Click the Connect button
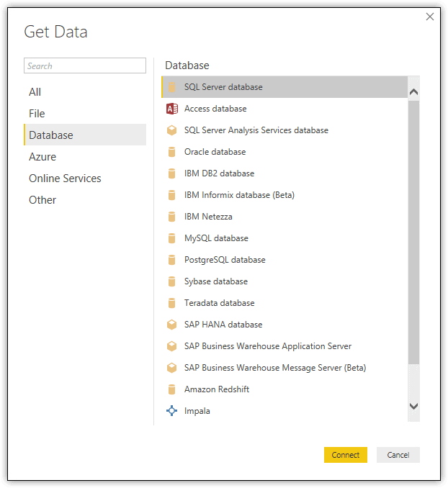This screenshot has height=488, width=448. pos(346,455)
